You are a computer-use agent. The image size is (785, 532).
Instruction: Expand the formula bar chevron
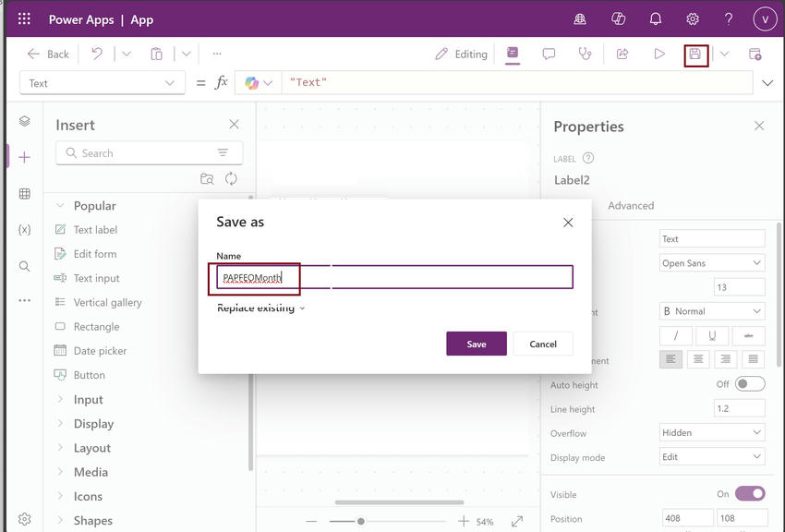(767, 82)
